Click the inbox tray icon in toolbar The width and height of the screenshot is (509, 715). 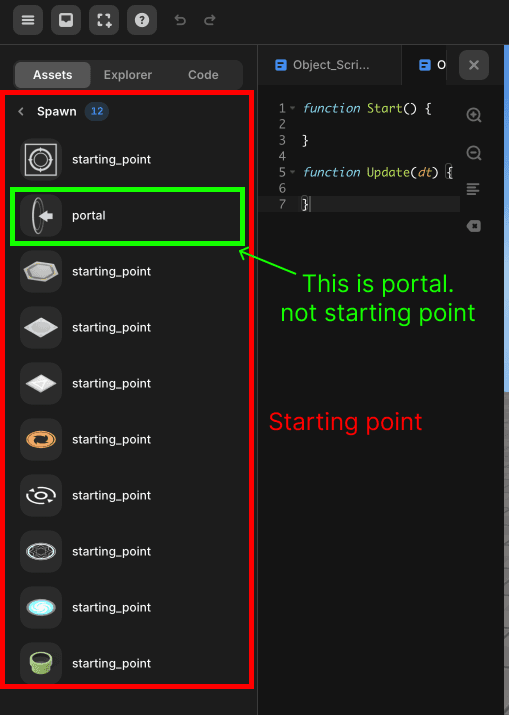click(x=66, y=20)
